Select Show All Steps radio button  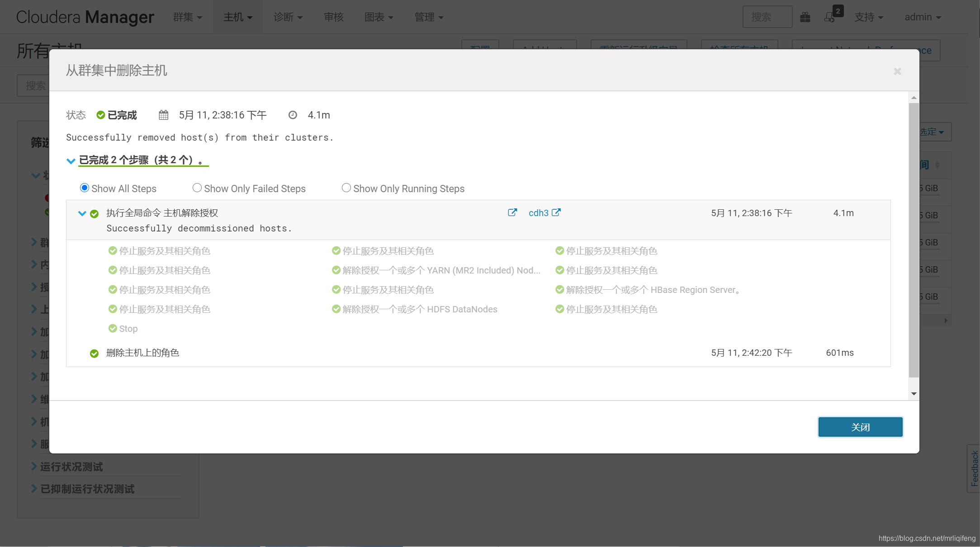point(84,188)
